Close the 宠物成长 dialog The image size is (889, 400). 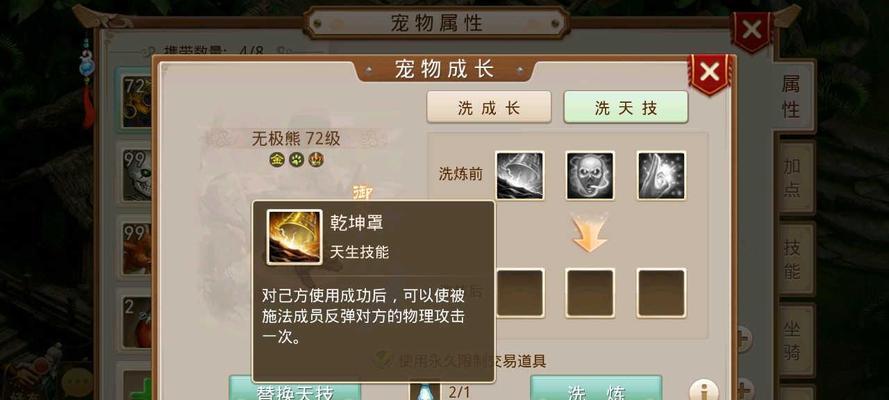pyautogui.click(x=709, y=72)
